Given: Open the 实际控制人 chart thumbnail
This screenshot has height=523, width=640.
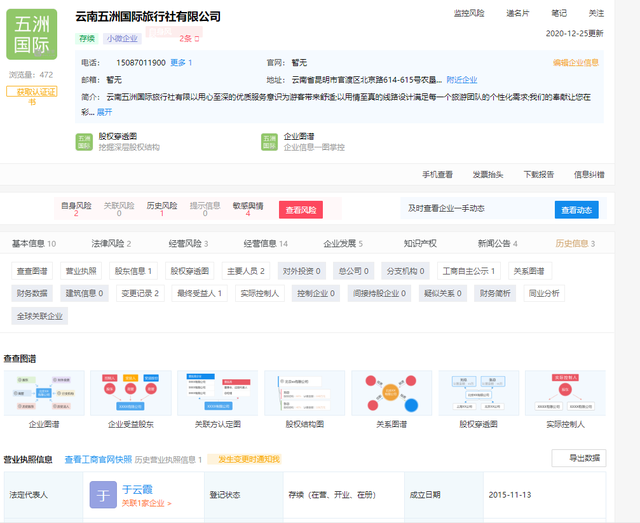Looking at the screenshot, I should pos(565,393).
